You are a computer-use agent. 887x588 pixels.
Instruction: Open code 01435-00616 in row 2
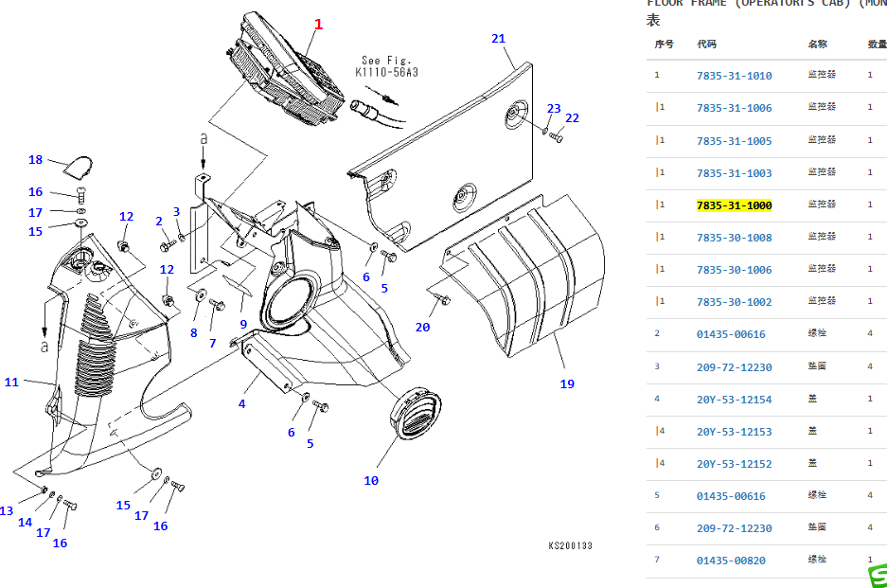tap(731, 334)
